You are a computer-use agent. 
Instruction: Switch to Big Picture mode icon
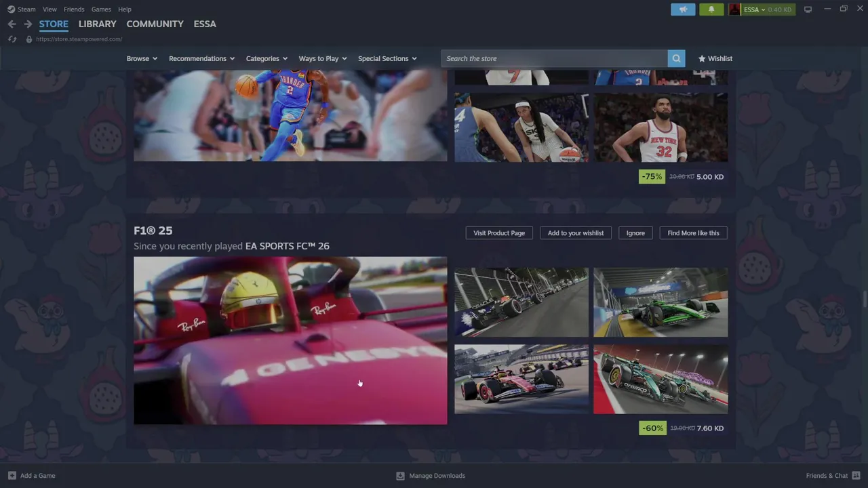(x=808, y=9)
